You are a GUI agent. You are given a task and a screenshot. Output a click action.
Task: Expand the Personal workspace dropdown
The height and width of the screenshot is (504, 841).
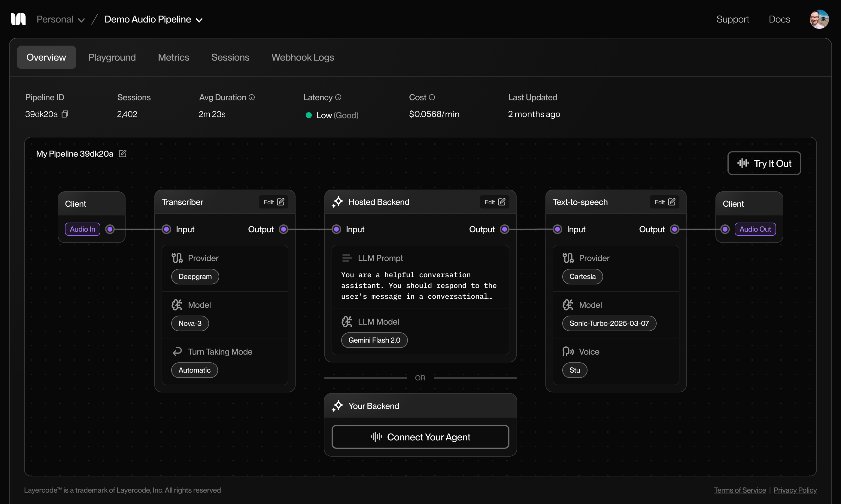click(x=60, y=19)
